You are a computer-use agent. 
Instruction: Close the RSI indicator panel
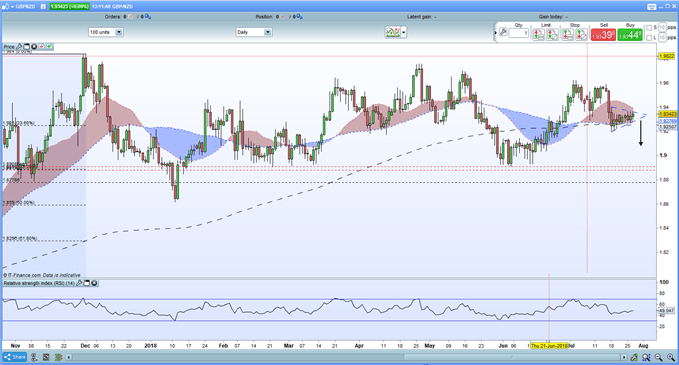(94, 283)
